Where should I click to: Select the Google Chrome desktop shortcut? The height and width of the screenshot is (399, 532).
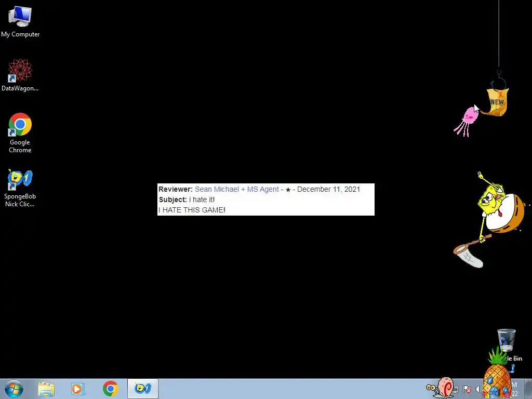coord(20,132)
